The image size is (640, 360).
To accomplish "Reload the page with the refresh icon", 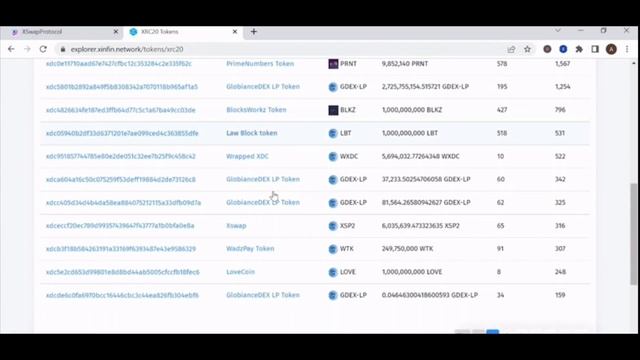I will [43, 49].
